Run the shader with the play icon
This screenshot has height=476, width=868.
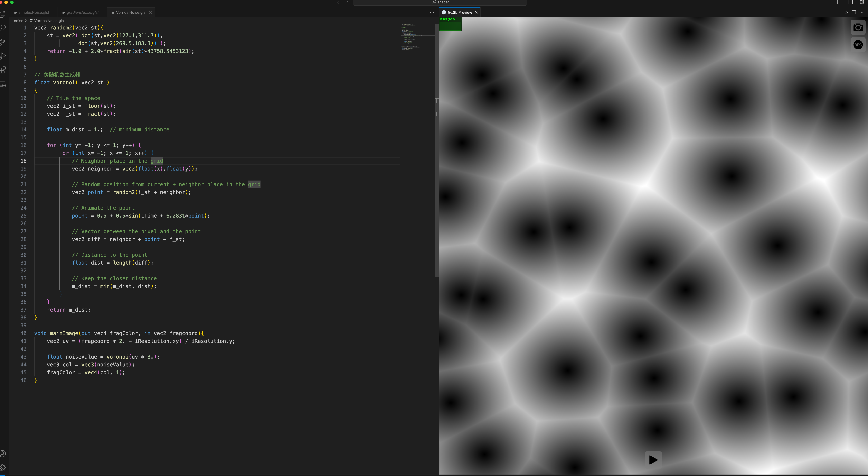pyautogui.click(x=846, y=12)
